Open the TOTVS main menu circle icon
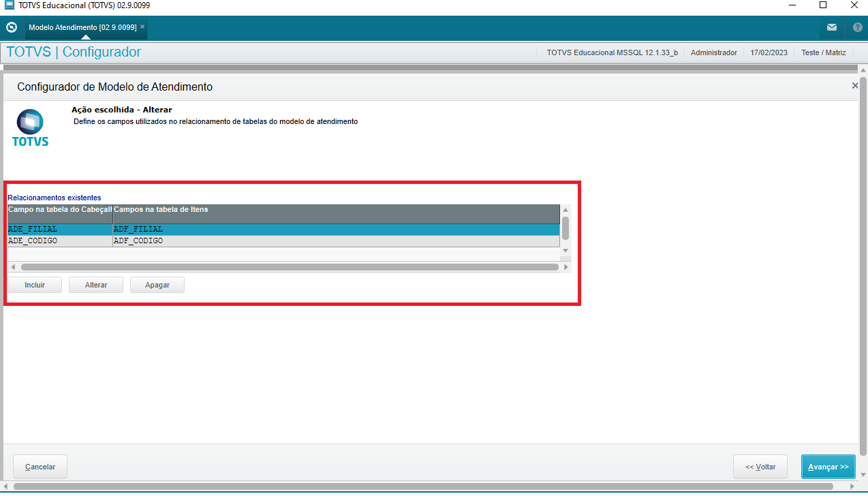The image size is (868, 496). coord(11,28)
